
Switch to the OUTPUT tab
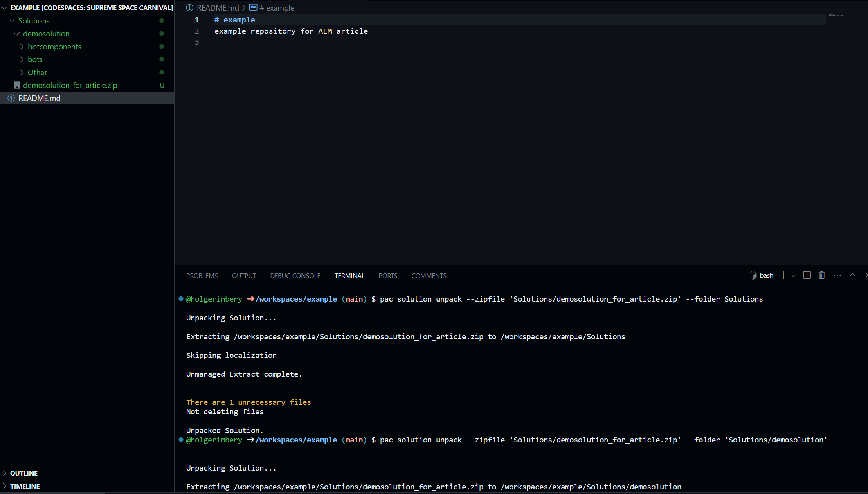pos(244,276)
